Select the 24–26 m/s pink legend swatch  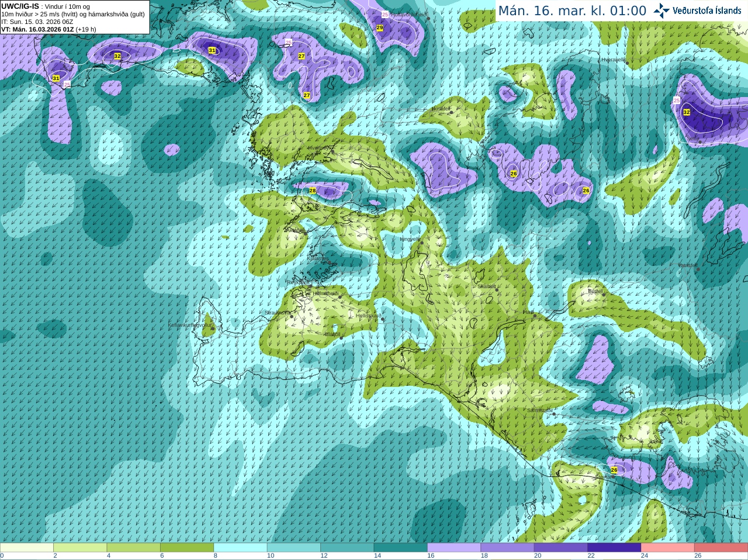[x=667, y=548]
